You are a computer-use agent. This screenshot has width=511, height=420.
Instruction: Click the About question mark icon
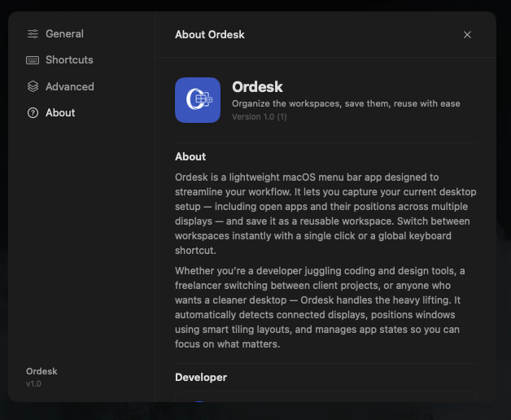pos(33,113)
